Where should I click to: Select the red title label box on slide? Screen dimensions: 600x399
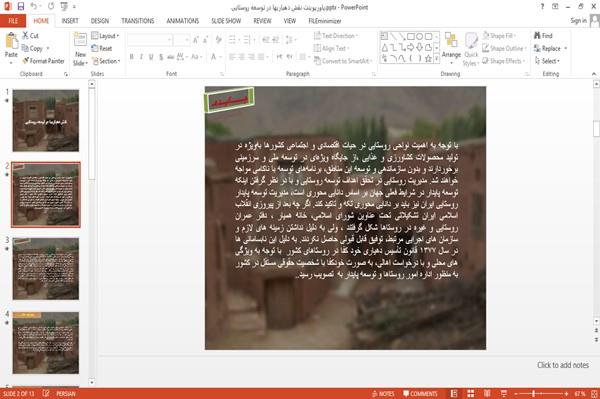tap(229, 100)
